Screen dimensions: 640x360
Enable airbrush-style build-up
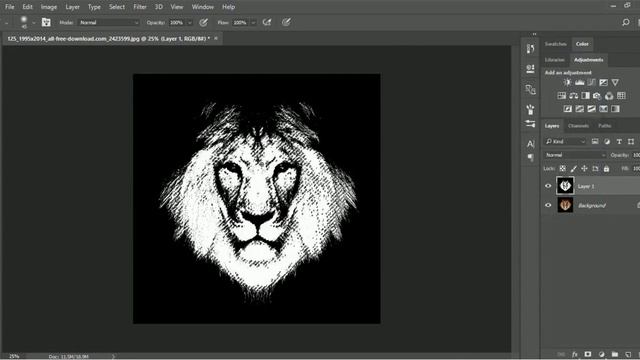267,22
